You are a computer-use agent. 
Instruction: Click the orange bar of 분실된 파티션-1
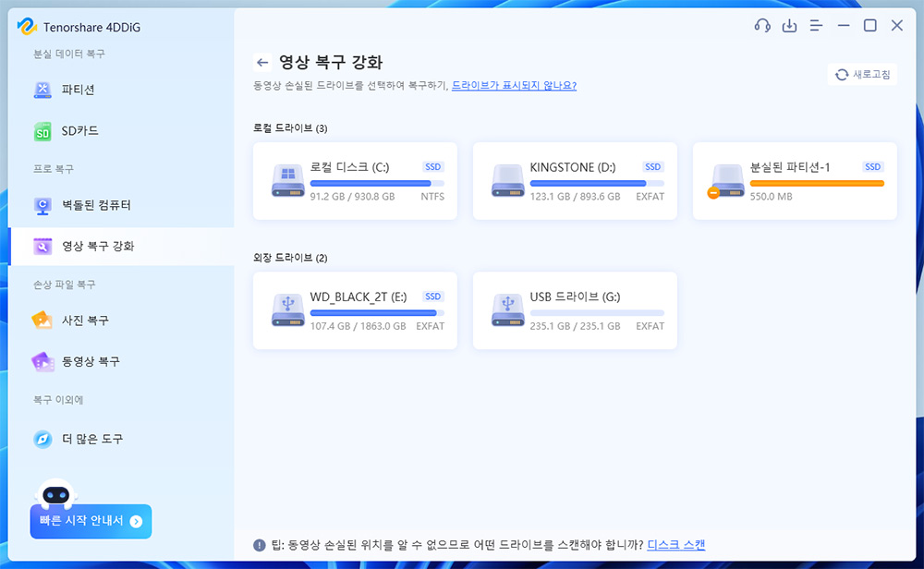[817, 184]
